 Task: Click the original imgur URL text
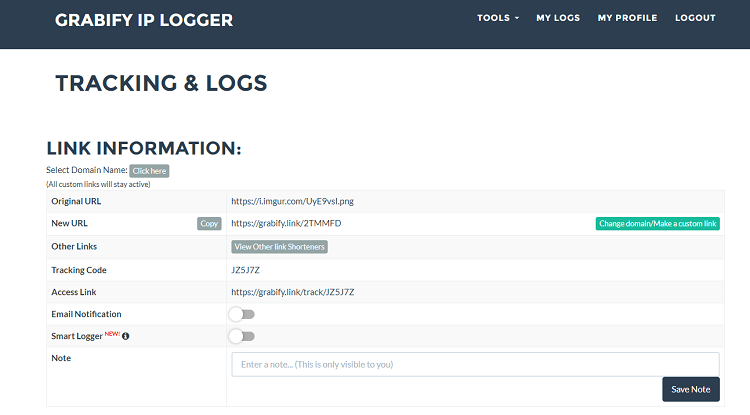pos(292,201)
